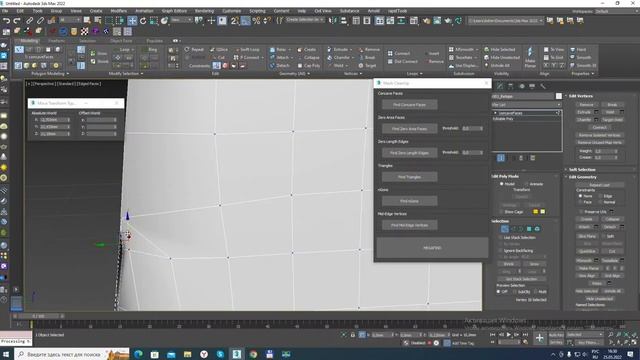The width and height of the screenshot is (640, 360).
Task: Click Find Triangles button
Action: click(409, 177)
